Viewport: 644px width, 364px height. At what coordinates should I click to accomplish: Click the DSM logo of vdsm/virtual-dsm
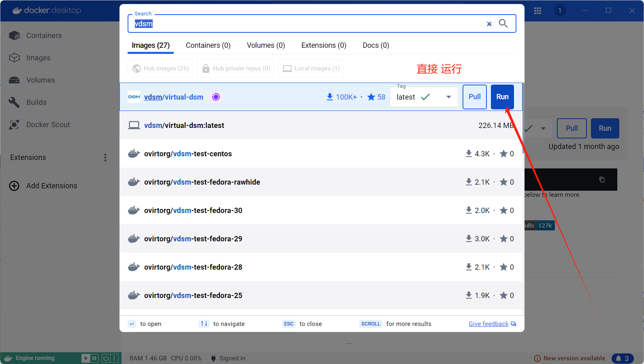pos(134,97)
